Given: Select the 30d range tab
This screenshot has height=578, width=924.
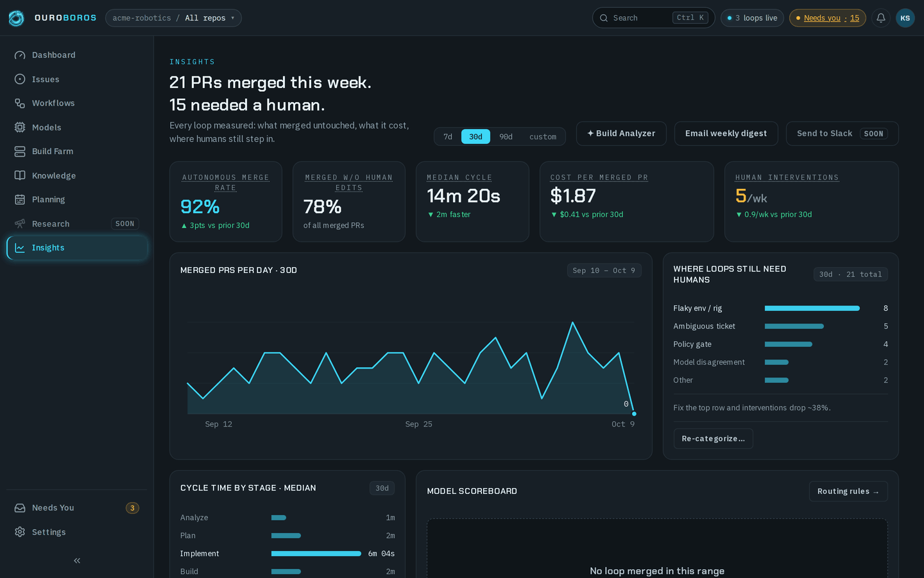Looking at the screenshot, I should point(475,137).
